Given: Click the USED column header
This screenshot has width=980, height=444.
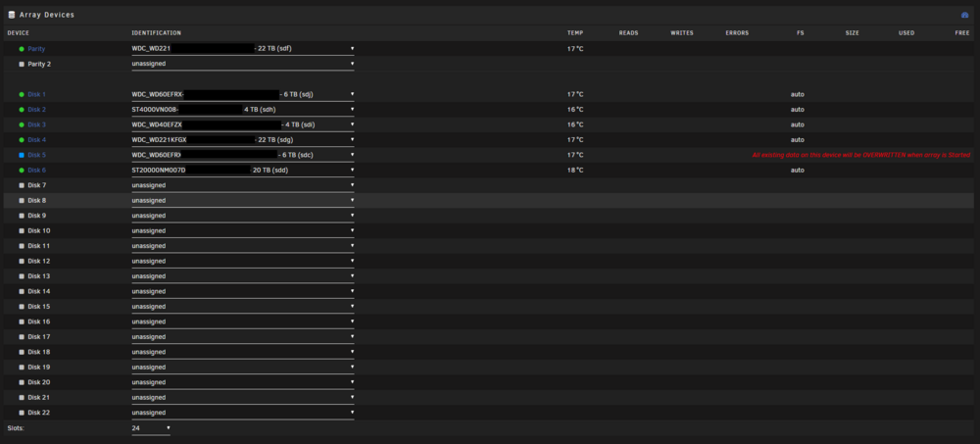Looking at the screenshot, I should tap(906, 33).
